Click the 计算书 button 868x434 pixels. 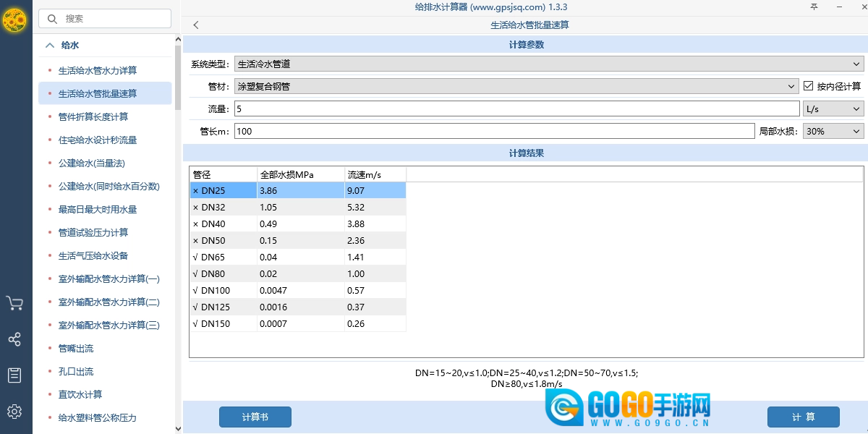tap(255, 417)
